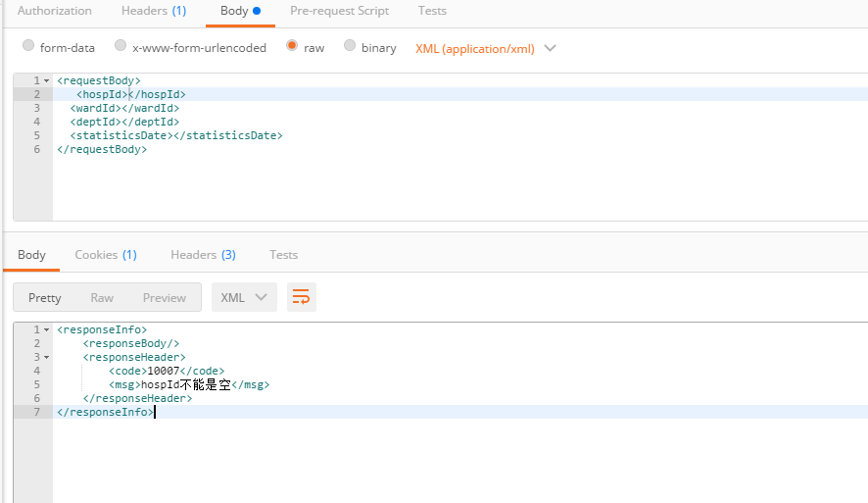Click line number 2 in request gutter
Image resolution: width=868 pixels, height=503 pixels.
coord(37,94)
